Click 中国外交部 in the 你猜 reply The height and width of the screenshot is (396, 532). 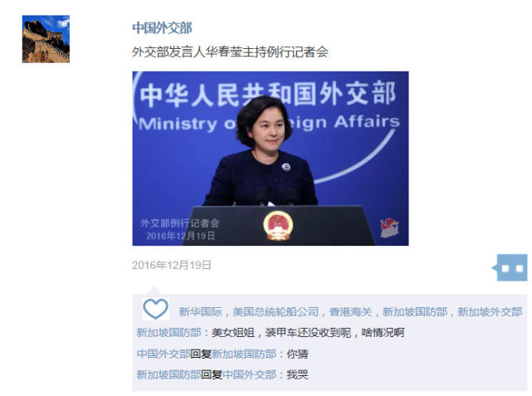(164, 354)
